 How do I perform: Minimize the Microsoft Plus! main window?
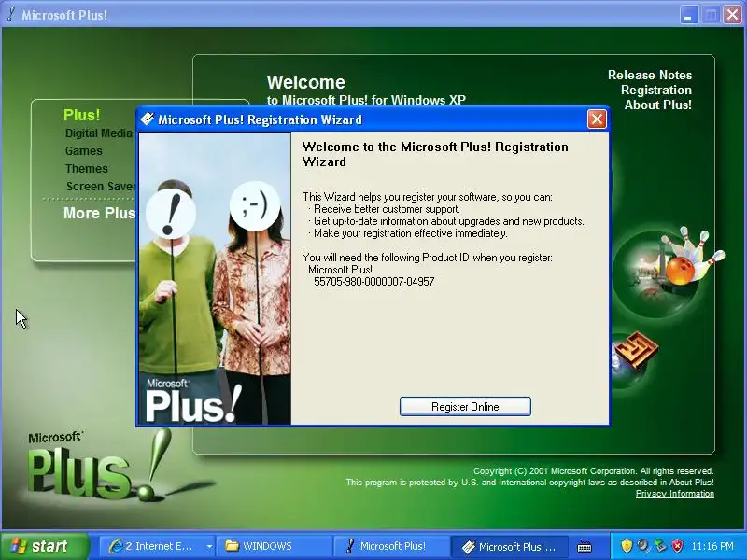(x=688, y=15)
